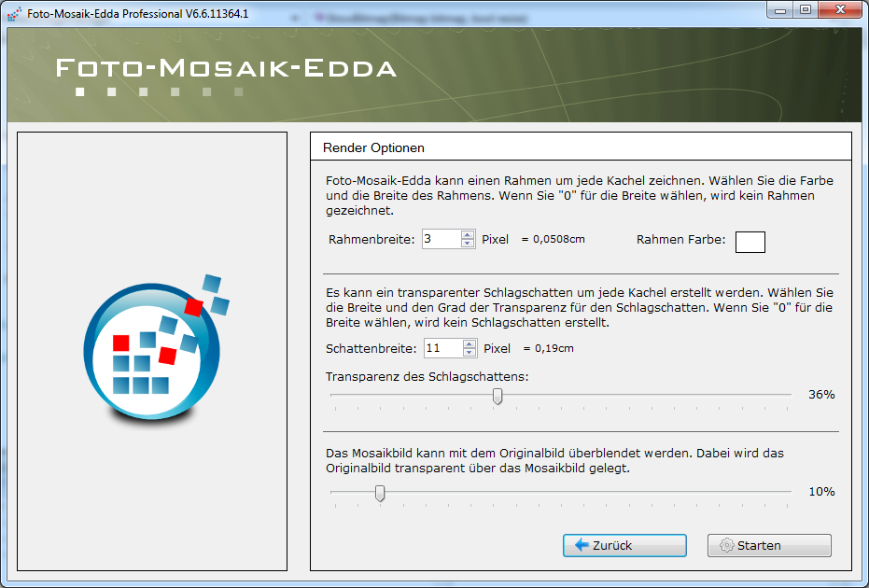Image resolution: width=869 pixels, height=588 pixels.
Task: Click the original image blend slider handle
Action: click(x=380, y=493)
